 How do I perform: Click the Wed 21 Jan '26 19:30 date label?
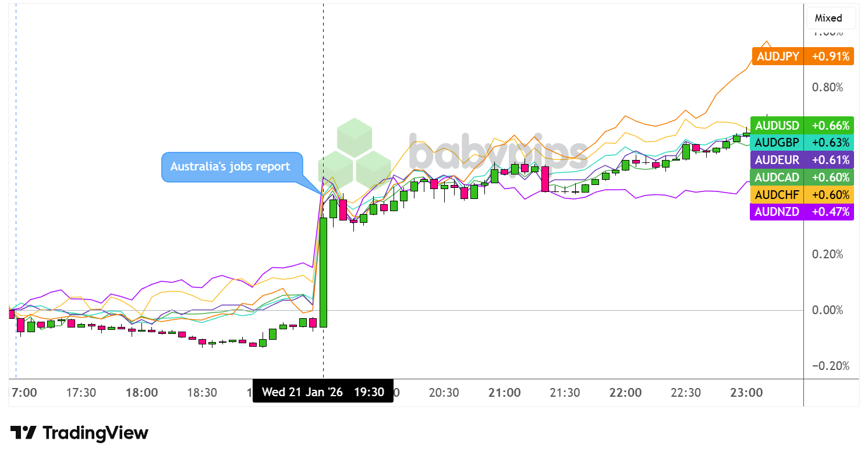coord(323,392)
